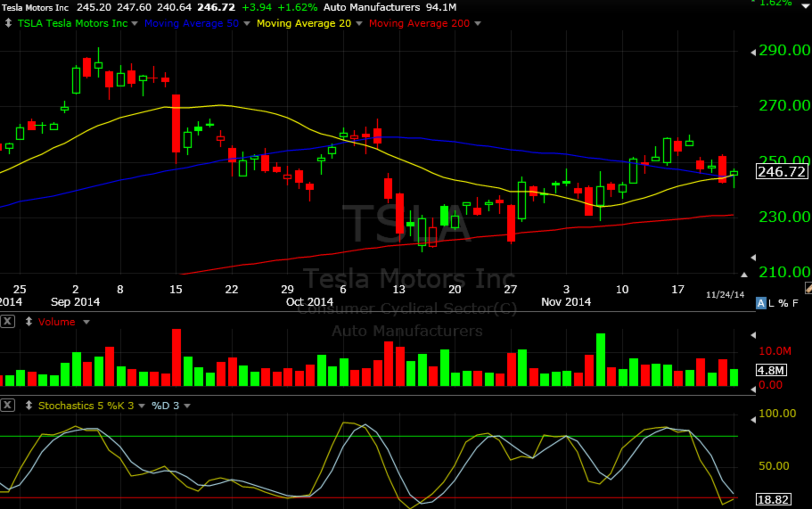The width and height of the screenshot is (812, 509).
Task: Click the 94.1M header value
Action: tap(441, 8)
